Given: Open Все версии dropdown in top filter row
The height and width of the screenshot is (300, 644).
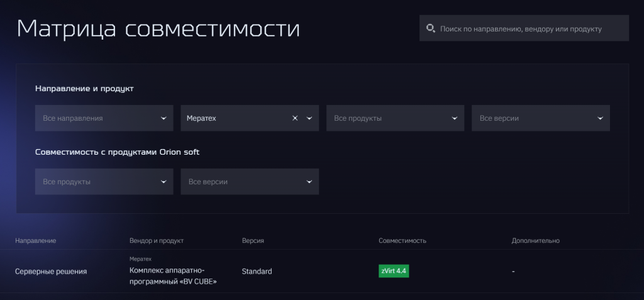Looking at the screenshot, I should (x=540, y=118).
